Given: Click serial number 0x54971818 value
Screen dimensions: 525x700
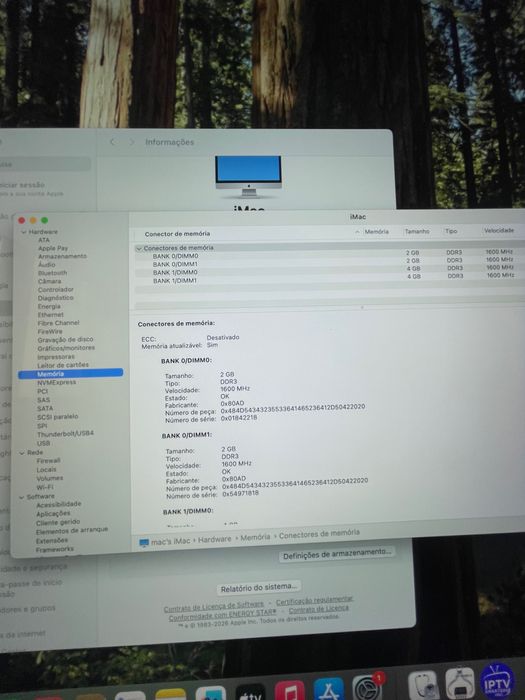Looking at the screenshot, I should pos(240,494).
